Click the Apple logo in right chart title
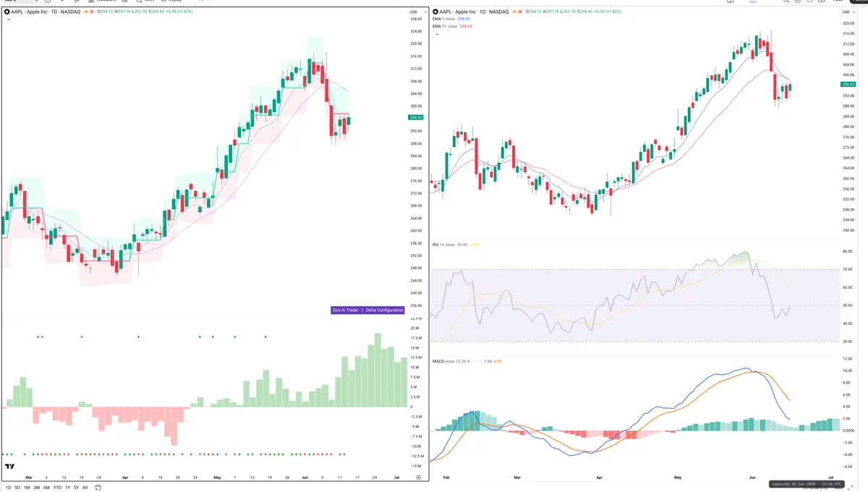868x492 pixels. coord(435,12)
